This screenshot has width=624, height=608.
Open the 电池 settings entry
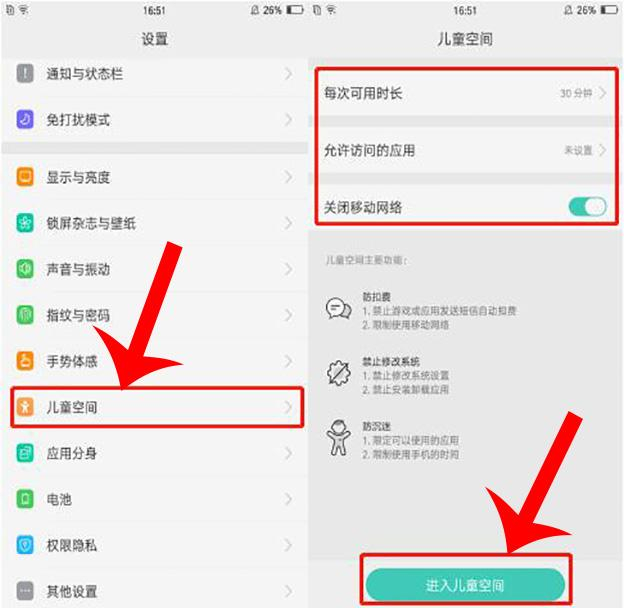155,499
